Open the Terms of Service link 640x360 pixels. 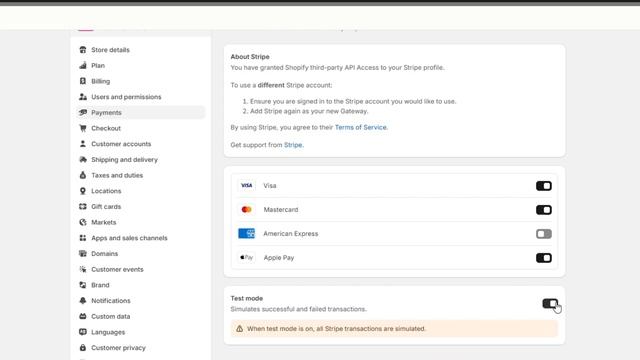[x=360, y=127]
